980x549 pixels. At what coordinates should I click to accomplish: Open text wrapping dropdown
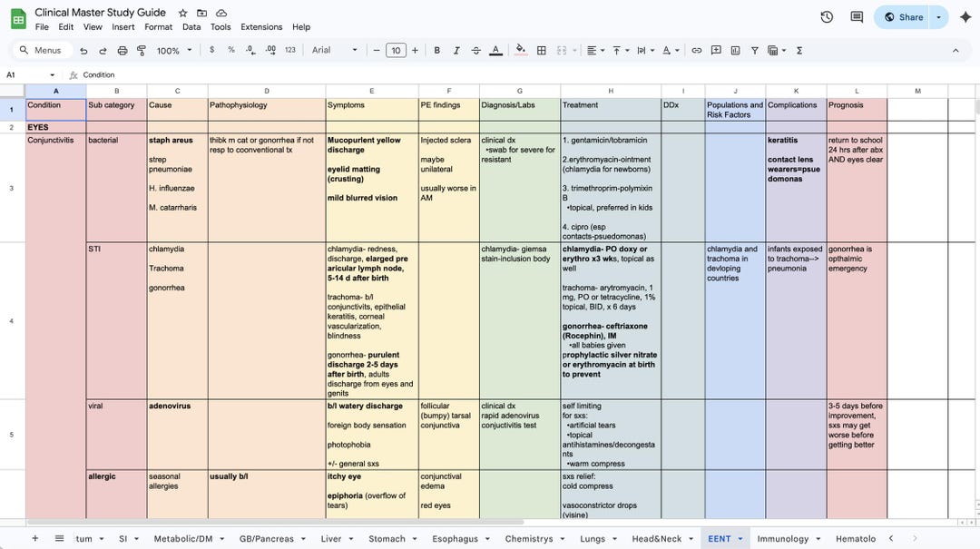click(x=646, y=51)
